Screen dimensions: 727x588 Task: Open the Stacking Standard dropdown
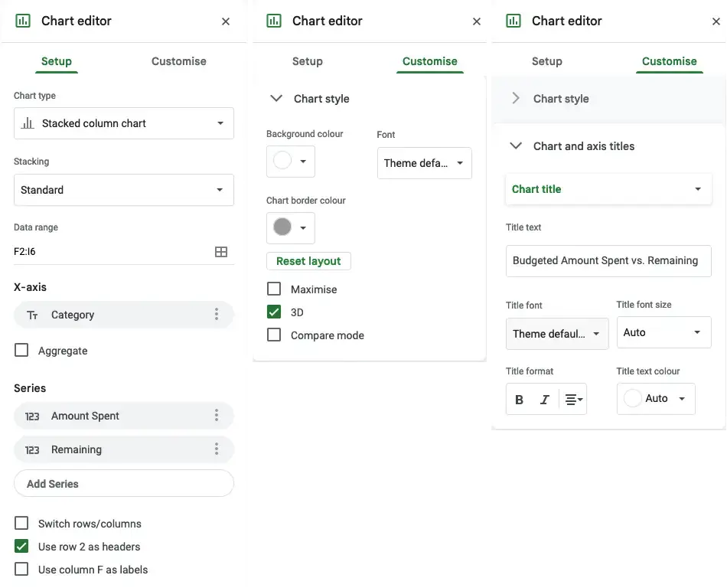[x=124, y=190]
